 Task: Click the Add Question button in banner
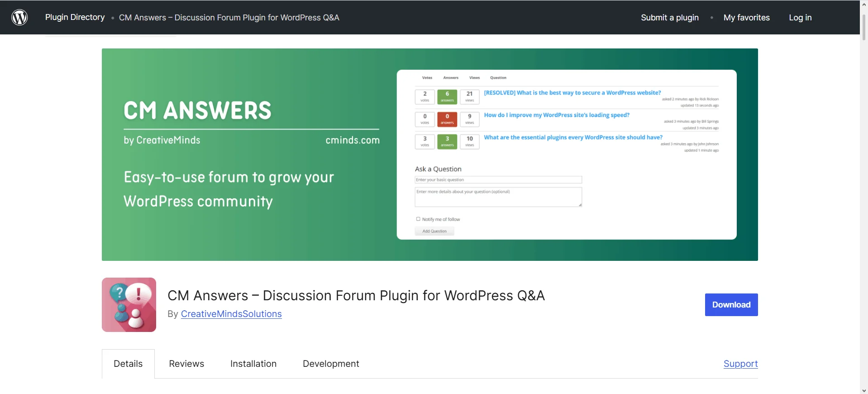(x=434, y=231)
